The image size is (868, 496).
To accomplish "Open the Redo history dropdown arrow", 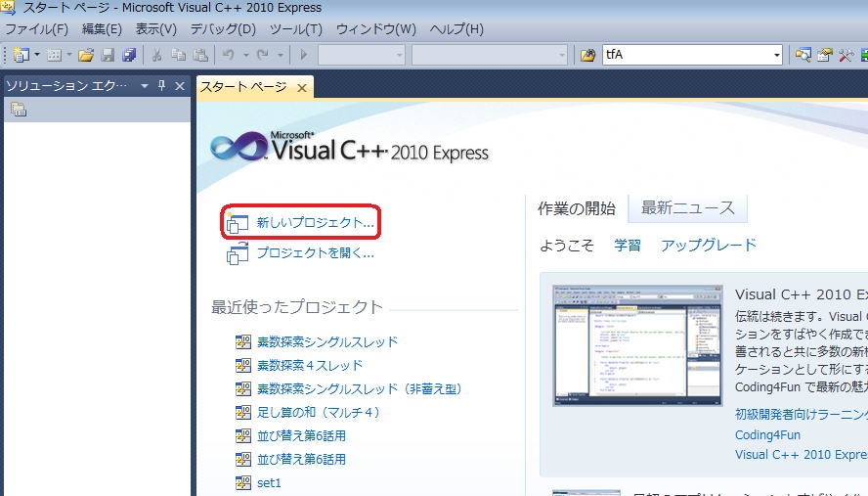I will tap(281, 55).
